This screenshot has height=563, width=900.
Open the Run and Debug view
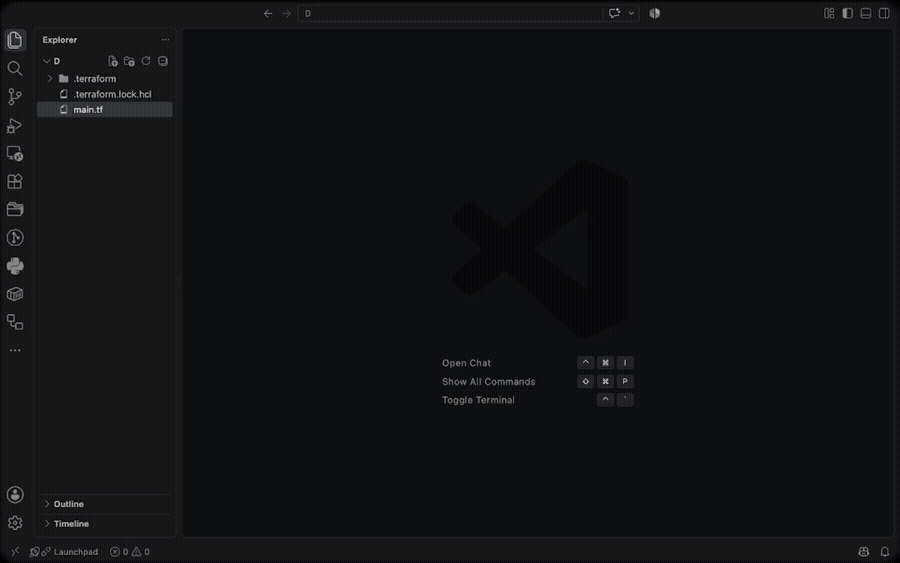(15, 125)
